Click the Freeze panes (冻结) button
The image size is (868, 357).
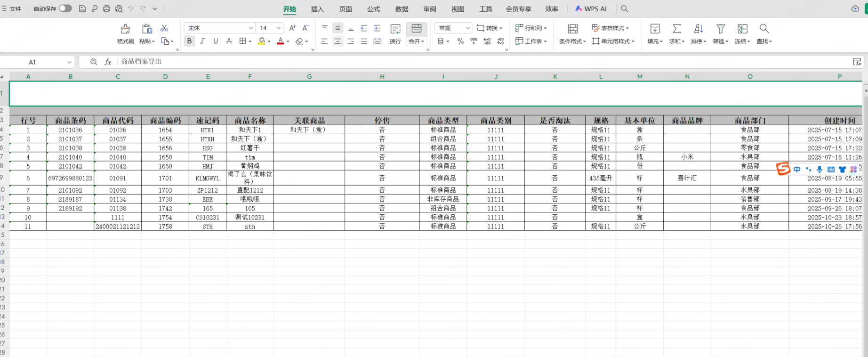[x=742, y=34]
